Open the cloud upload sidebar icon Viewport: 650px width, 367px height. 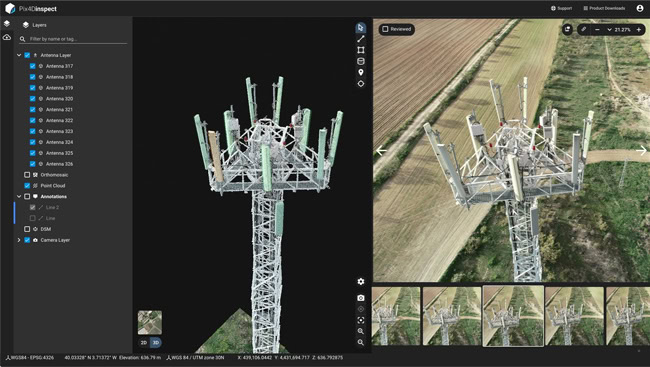click(7, 37)
